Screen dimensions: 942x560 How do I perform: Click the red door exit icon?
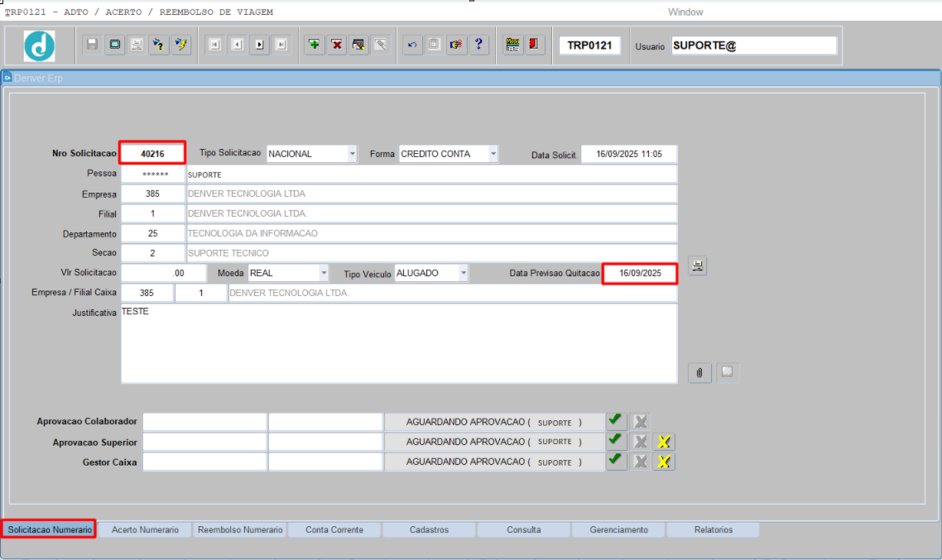(x=535, y=45)
